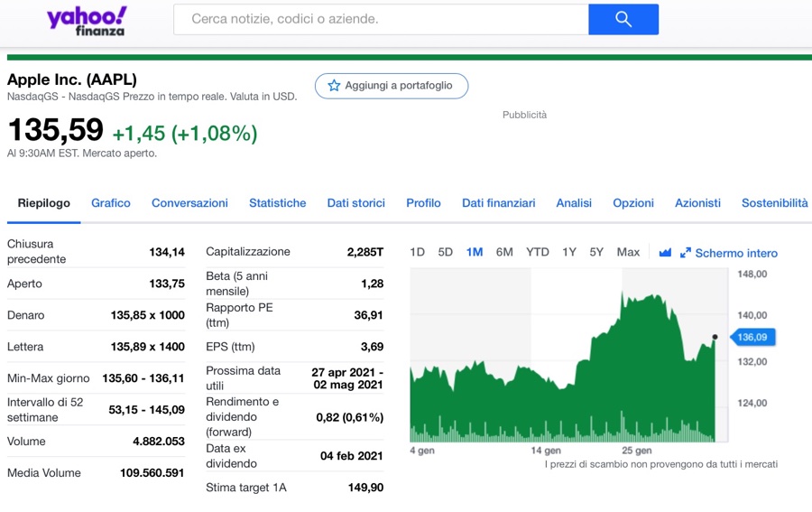Click the Yahoo Finanza logo
The height and width of the screenshot is (512, 812).
click(x=87, y=20)
